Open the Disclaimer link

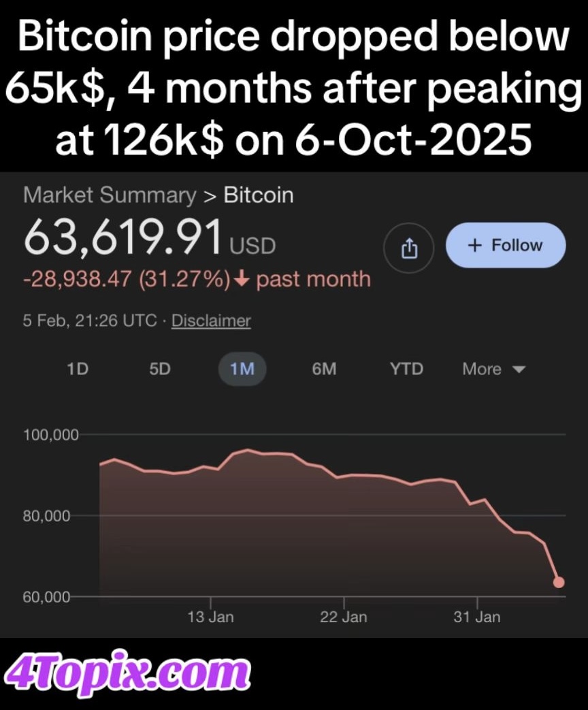211,321
